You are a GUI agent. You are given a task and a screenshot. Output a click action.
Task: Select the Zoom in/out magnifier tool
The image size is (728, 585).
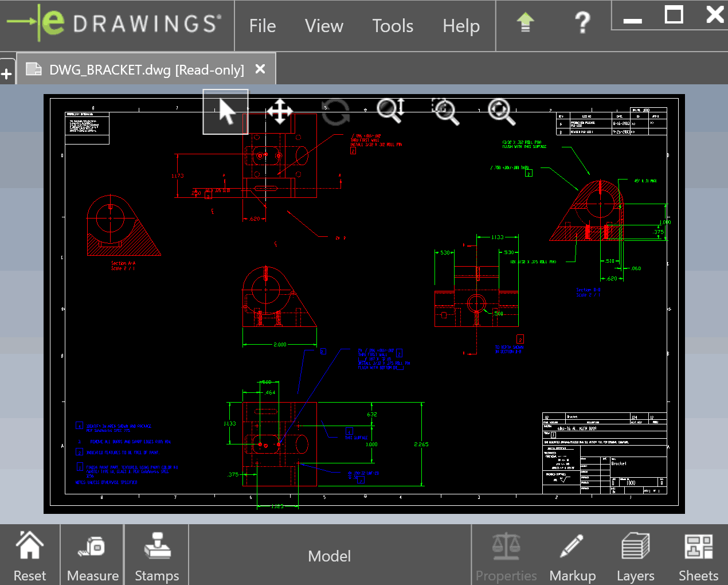point(391,111)
